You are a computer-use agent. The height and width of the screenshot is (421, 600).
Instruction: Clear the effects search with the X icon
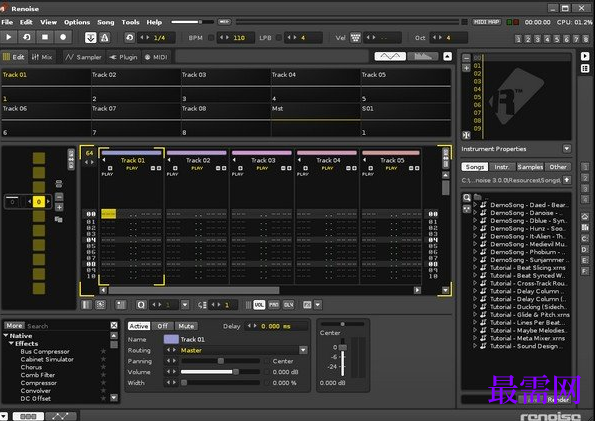click(x=114, y=325)
